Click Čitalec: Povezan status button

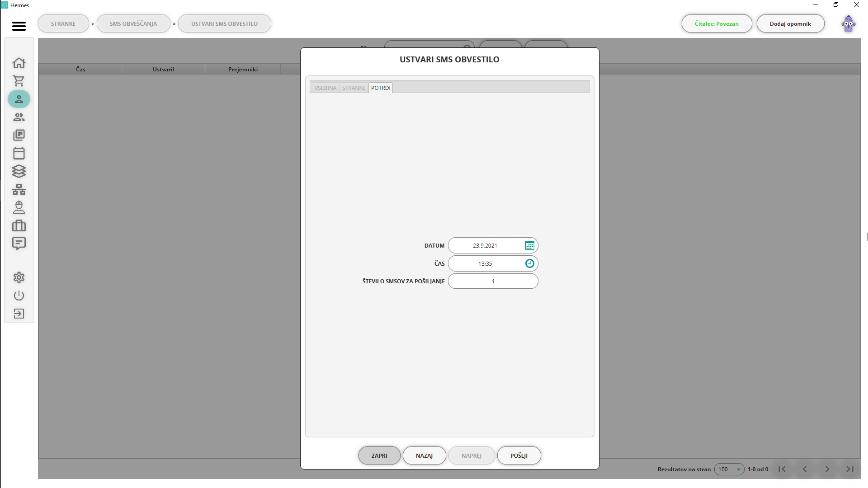[717, 23]
